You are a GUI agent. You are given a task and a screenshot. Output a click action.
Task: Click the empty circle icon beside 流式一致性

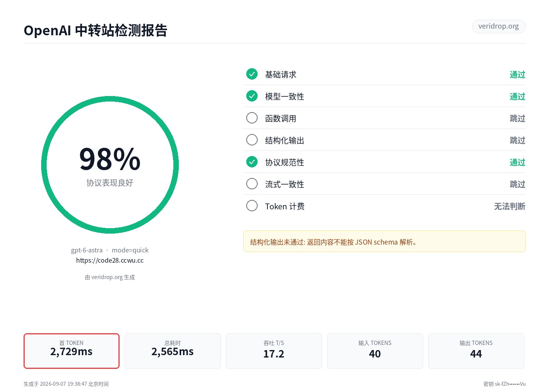(x=252, y=183)
